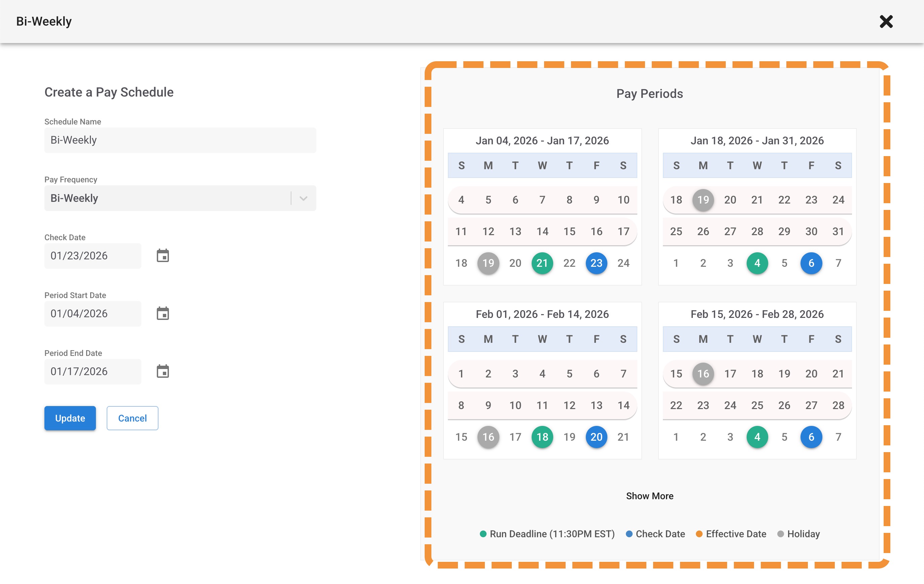
Task: Click Show More pay periods
Action: click(x=649, y=496)
